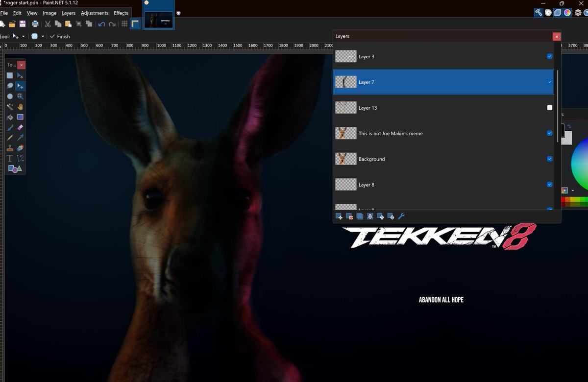Open the image list dropdown arrow
This screenshot has height=382, width=588.
178,13
